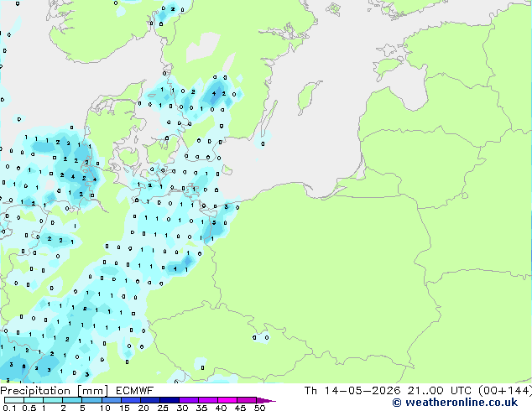Click the purple over-50 legend arrow tip

pos(266,400)
